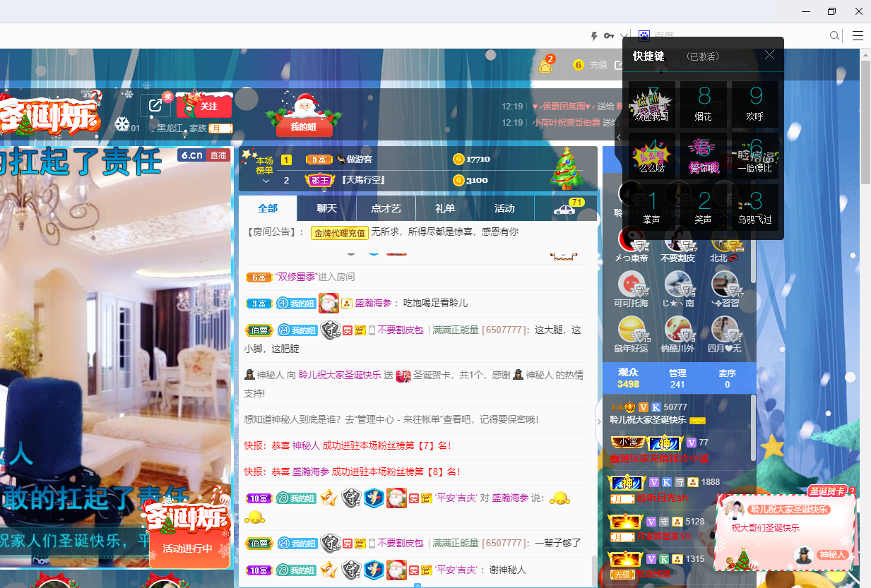The image size is (871, 588).
Task: Switch to the 全部 tab
Action: tap(268, 208)
